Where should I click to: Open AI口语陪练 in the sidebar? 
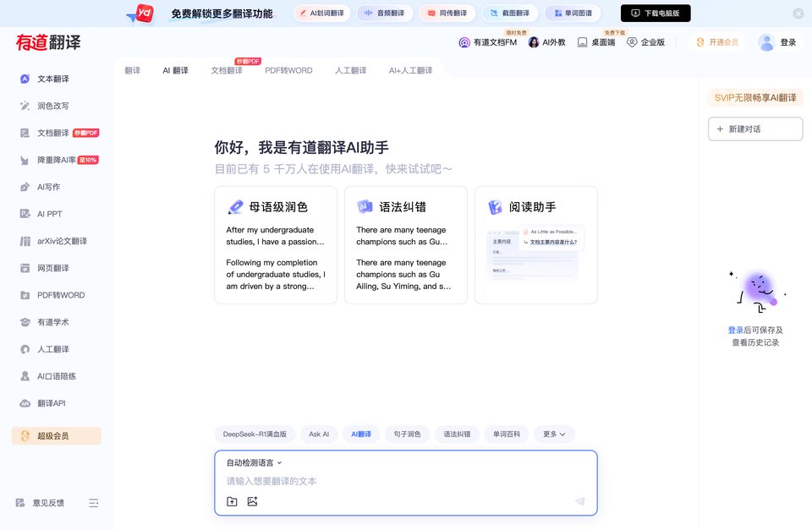[x=47, y=376]
